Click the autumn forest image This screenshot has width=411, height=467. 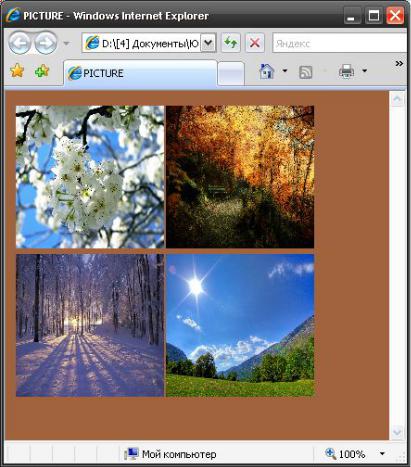240,177
